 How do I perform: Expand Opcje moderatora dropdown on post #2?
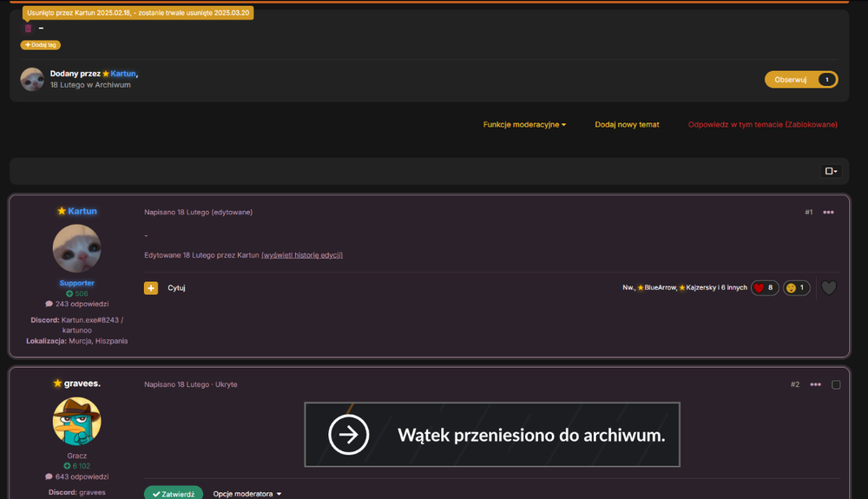point(247,494)
